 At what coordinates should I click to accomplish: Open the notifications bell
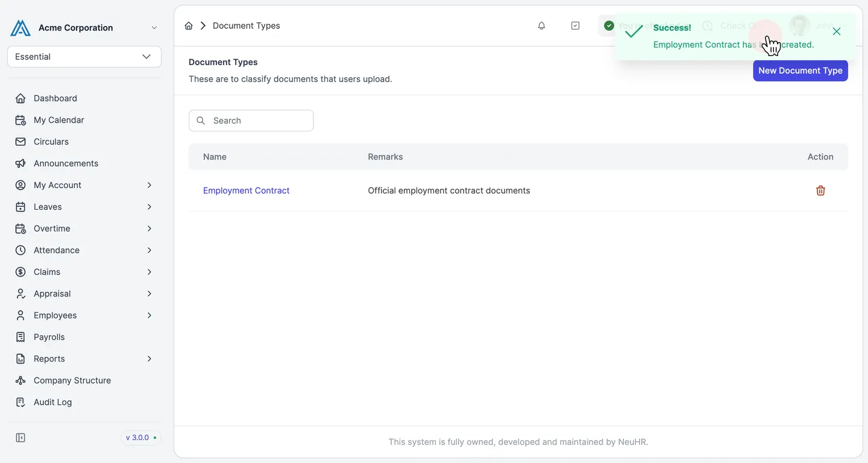coord(541,26)
